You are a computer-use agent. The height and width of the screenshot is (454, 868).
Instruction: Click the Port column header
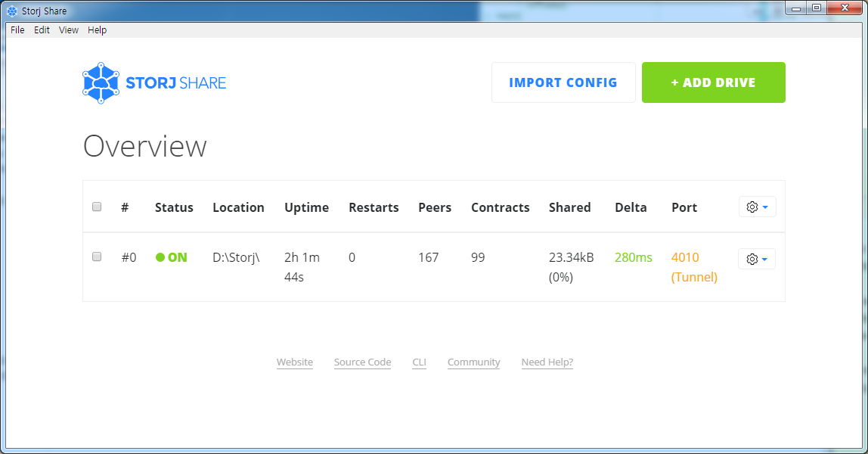tap(684, 207)
